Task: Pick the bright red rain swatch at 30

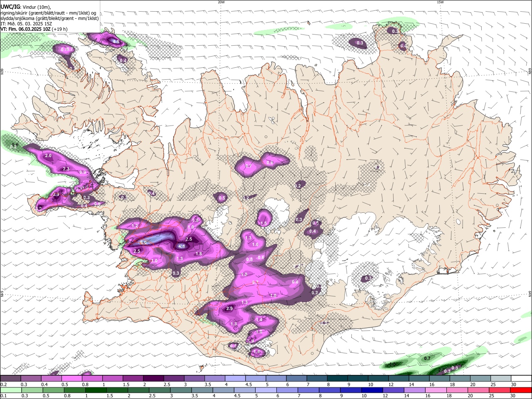Action: [x=520, y=390]
